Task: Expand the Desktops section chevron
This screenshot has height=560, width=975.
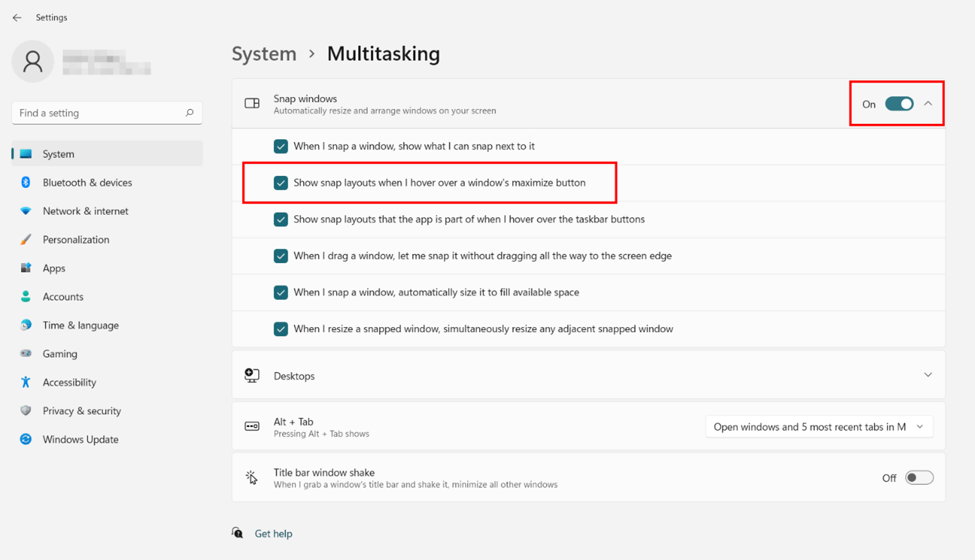Action: 928,375
